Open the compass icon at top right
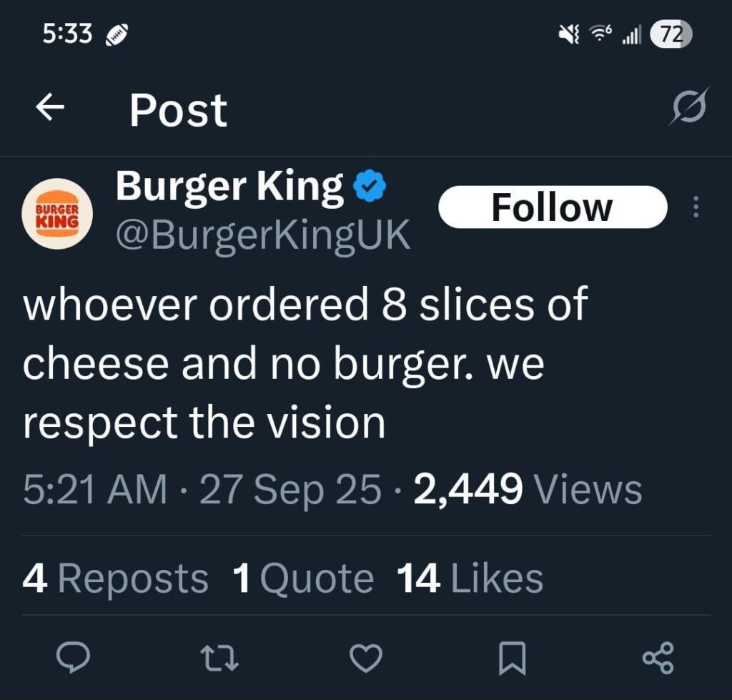This screenshot has height=700, width=732. pos(687,108)
